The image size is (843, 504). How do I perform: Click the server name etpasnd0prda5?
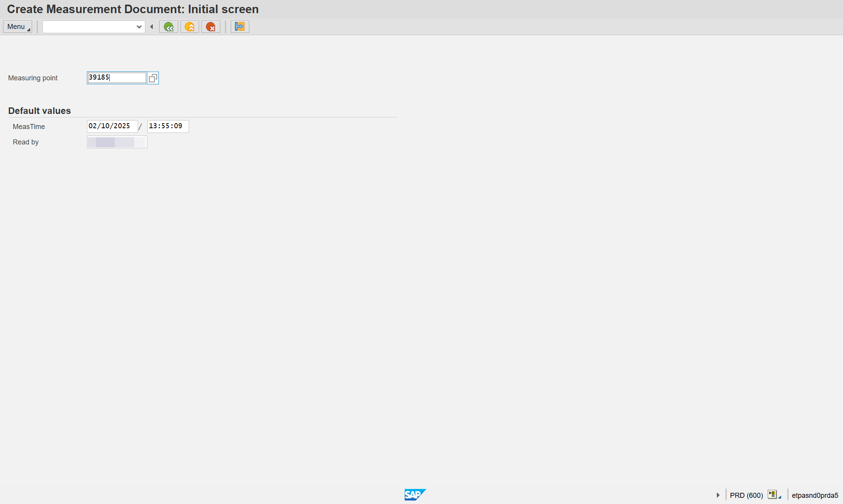[815, 495]
